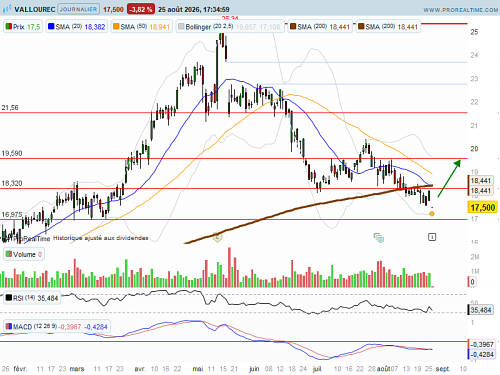The width and height of the screenshot is (500, 375).
Task: Click the 2M label on the volume axis
Action: click(x=475, y=257)
